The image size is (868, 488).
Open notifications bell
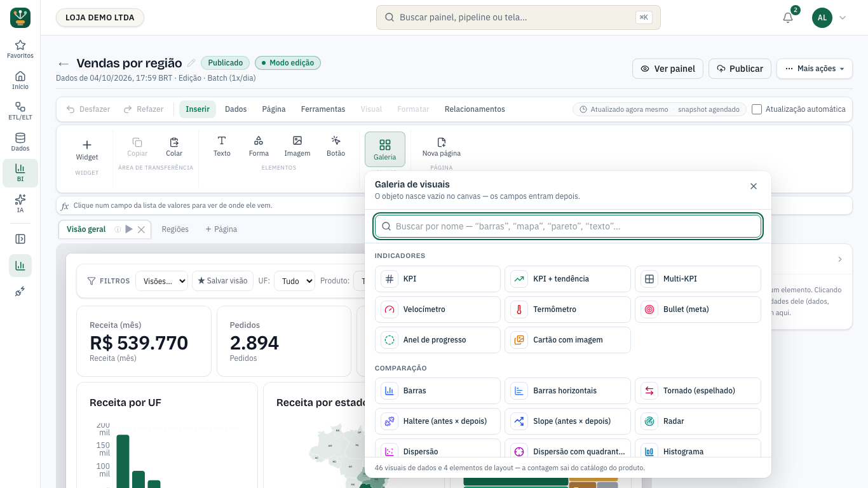pyautogui.click(x=788, y=18)
